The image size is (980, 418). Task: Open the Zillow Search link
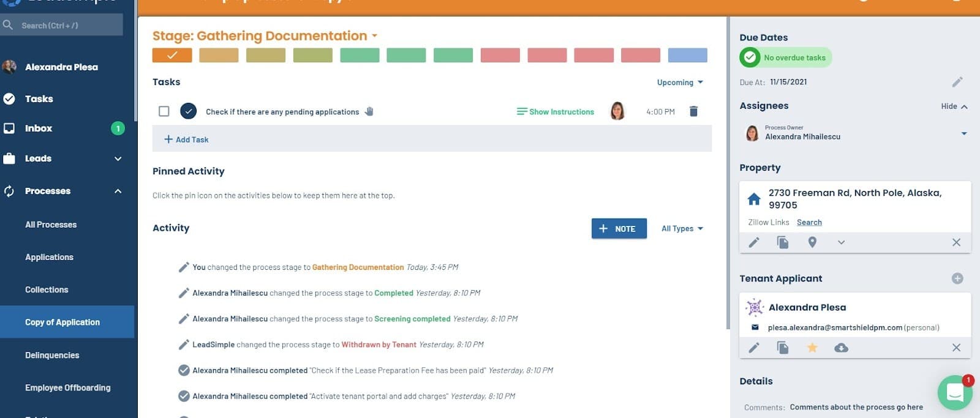click(809, 222)
